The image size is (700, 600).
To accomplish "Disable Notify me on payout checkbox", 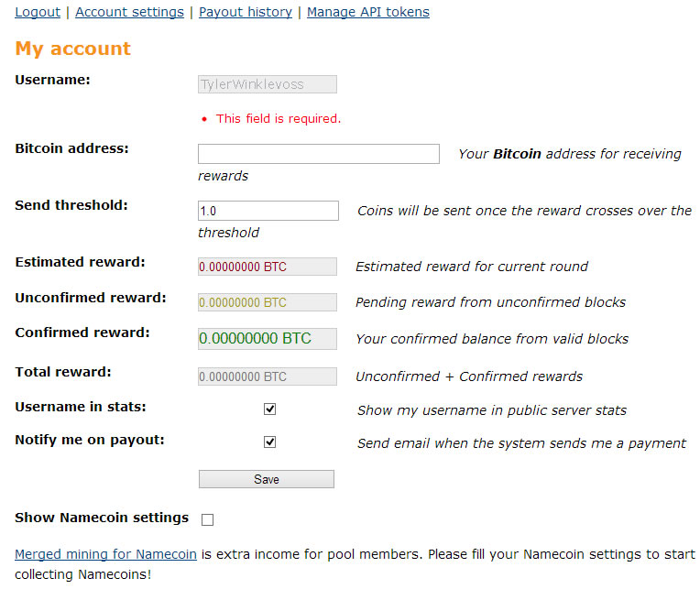I will [x=269, y=442].
